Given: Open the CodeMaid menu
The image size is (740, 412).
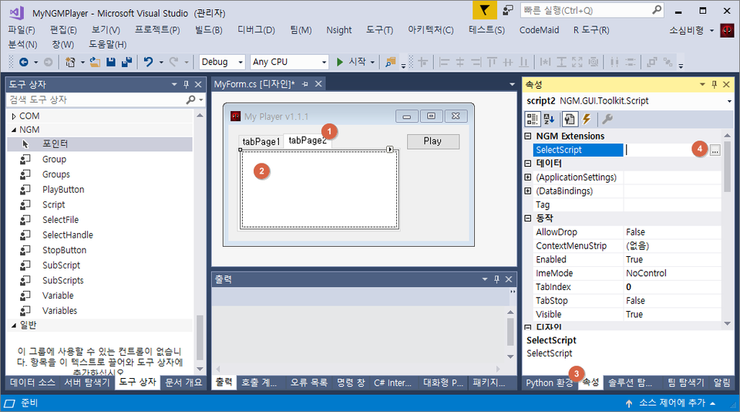Looking at the screenshot, I should [539, 30].
